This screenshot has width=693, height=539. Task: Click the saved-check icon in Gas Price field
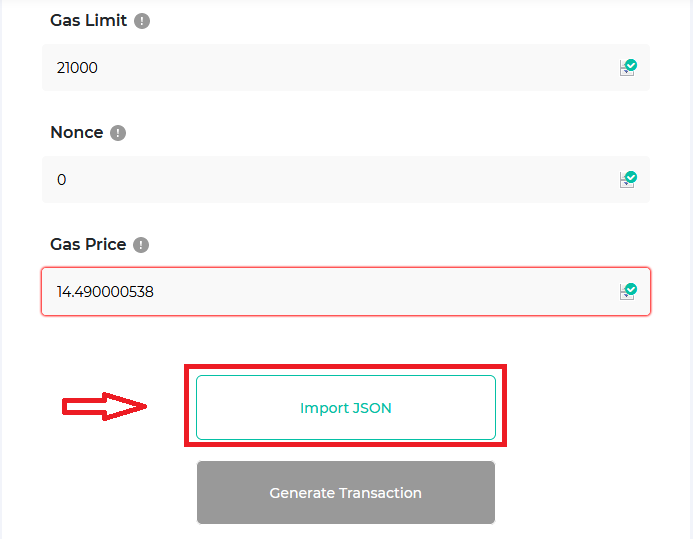(x=628, y=292)
